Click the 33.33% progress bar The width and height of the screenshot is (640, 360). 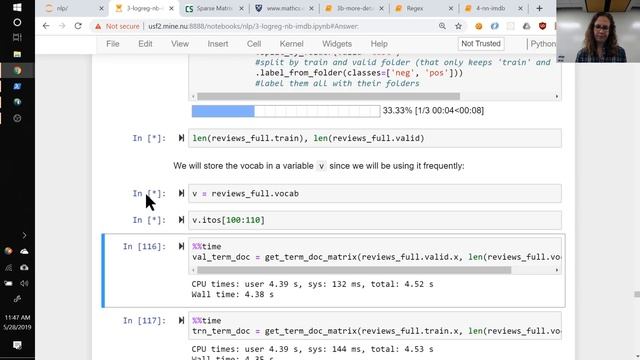pyautogui.click(x=286, y=111)
